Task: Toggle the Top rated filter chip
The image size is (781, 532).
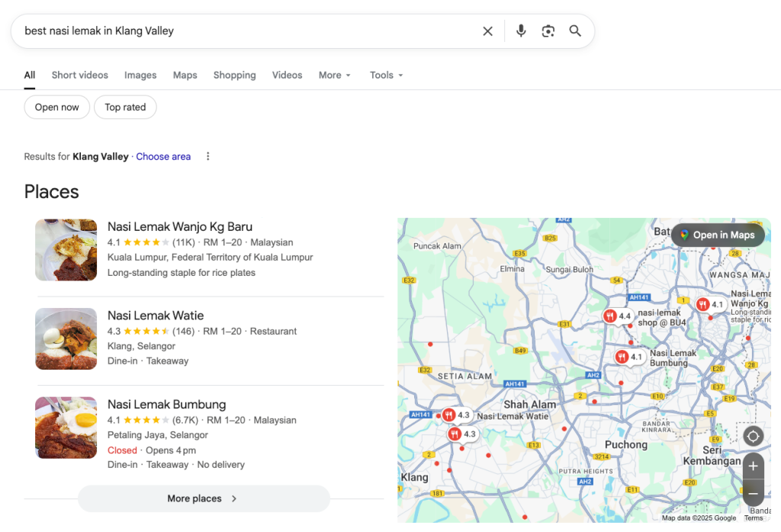Action: tap(125, 107)
